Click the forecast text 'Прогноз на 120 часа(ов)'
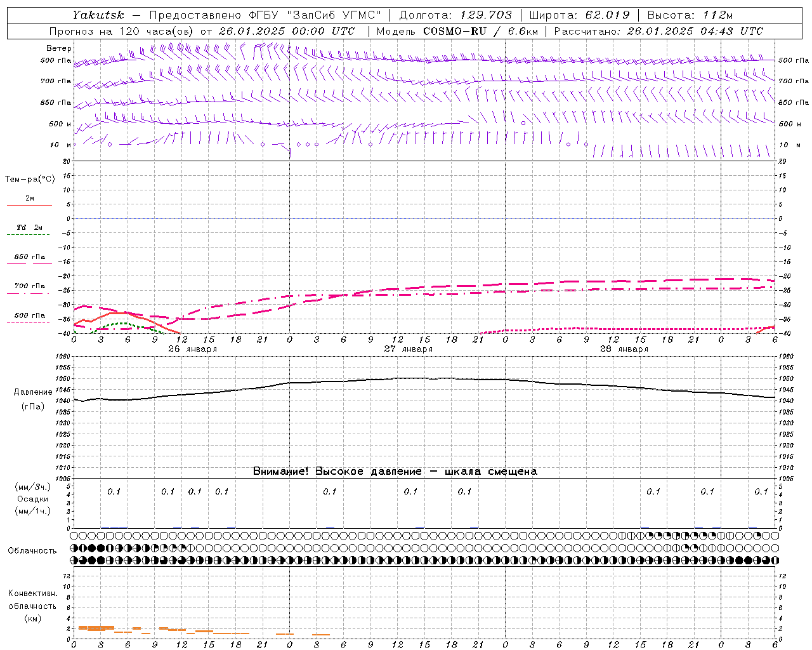Image resolution: width=812 pixels, height=650 pixels. pos(122,31)
